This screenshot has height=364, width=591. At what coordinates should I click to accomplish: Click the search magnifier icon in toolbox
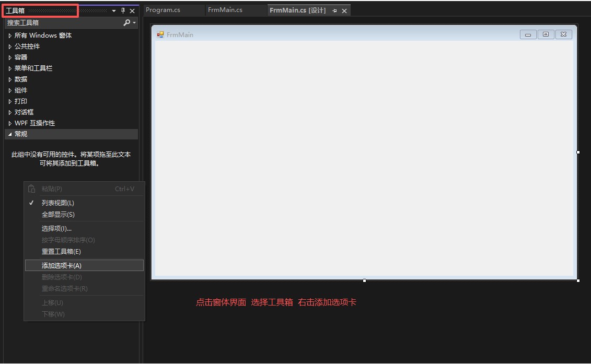click(x=126, y=22)
